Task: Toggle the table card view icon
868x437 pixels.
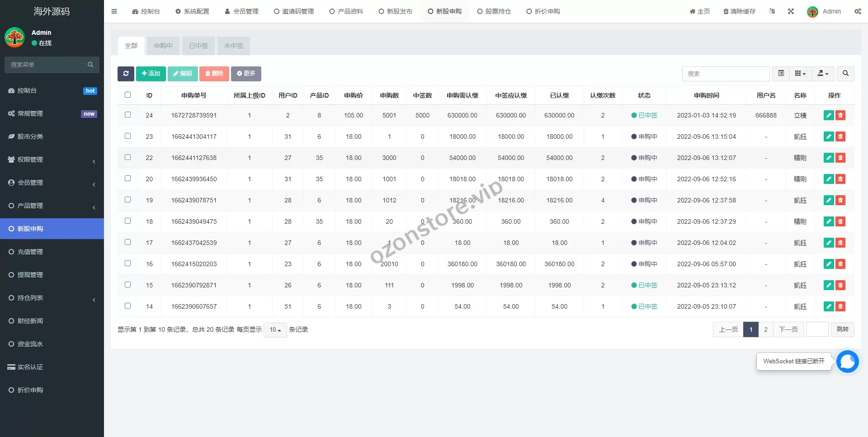Action: click(781, 74)
